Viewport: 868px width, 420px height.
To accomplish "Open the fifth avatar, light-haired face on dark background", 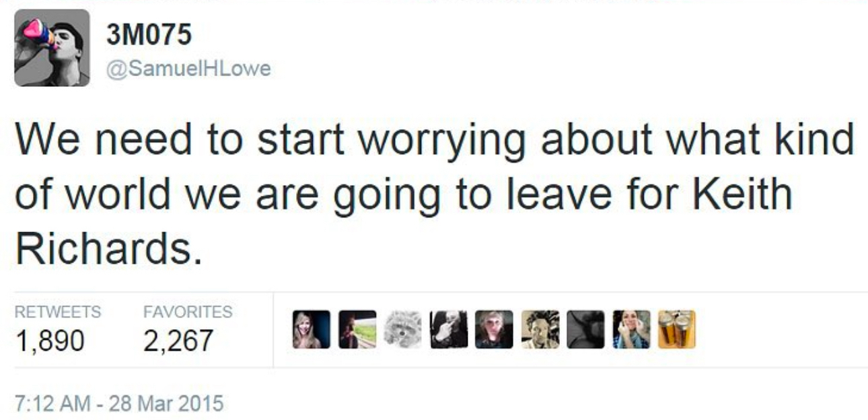I will click(x=495, y=330).
